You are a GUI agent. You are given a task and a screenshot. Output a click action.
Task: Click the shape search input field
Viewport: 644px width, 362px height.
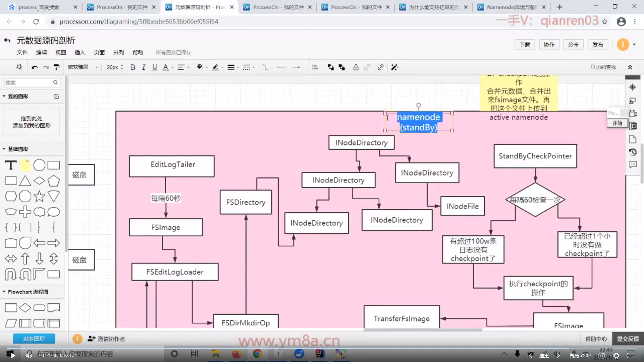[29, 82]
